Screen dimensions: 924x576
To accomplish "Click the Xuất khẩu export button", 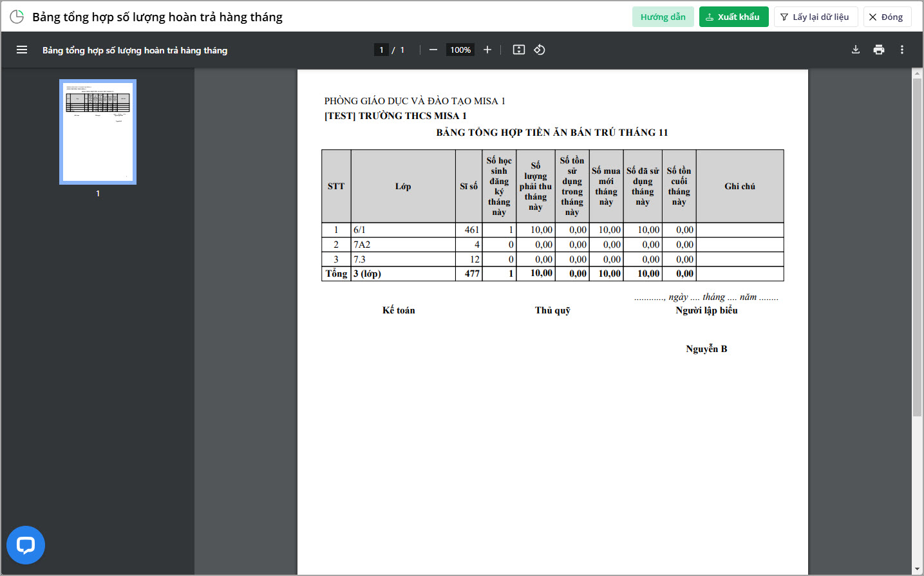I will pos(734,17).
